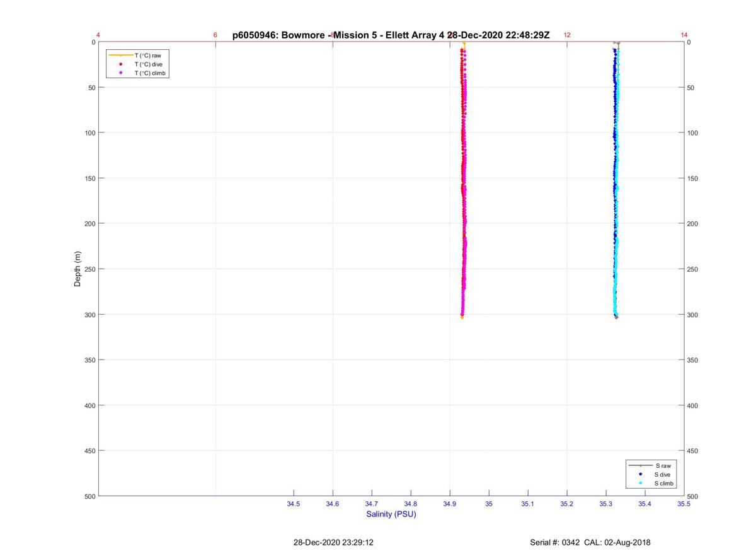Viewport: 756px width, 558px height.
Task: Click salinity tick label 35.2
Action: tap(567, 504)
